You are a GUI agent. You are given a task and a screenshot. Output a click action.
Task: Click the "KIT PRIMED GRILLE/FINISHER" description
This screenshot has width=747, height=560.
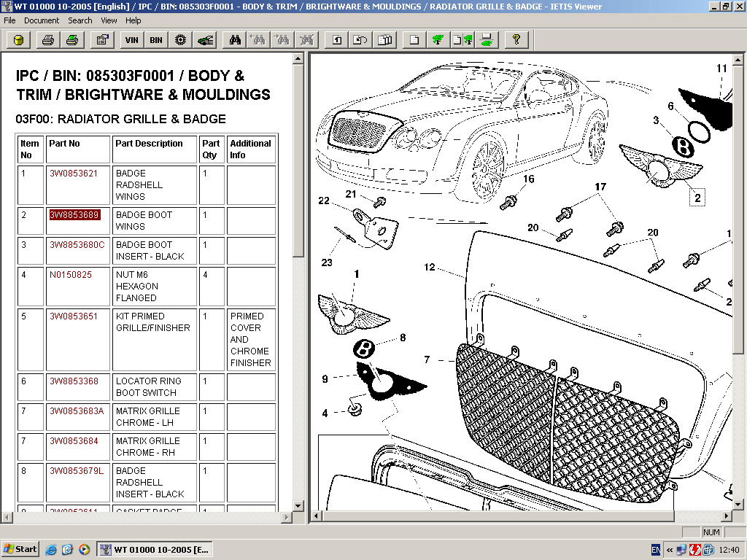tap(153, 322)
